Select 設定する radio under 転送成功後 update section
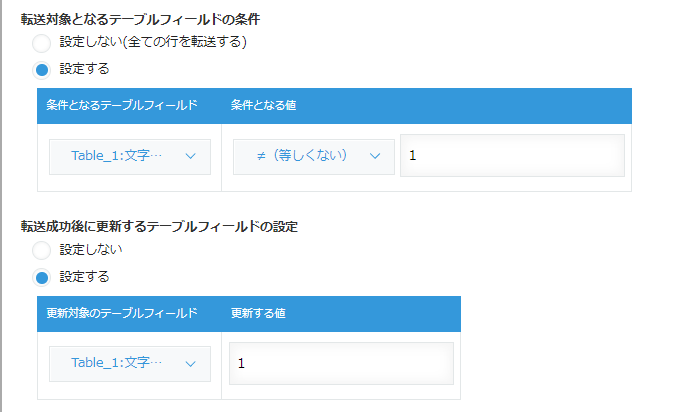 coord(42,278)
